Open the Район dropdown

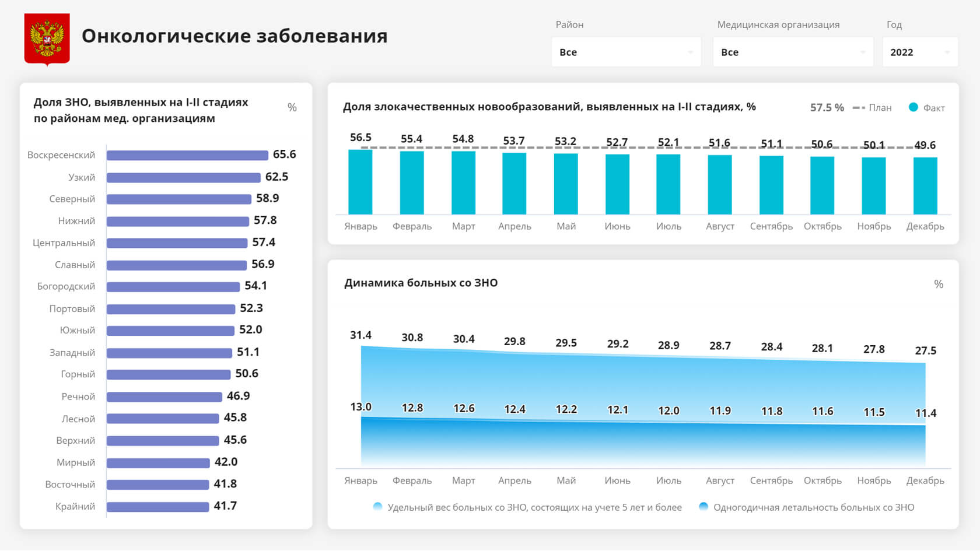click(626, 52)
